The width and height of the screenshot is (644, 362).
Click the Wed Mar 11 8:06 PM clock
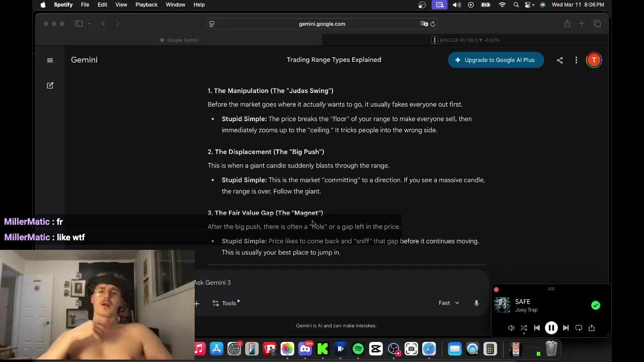click(x=578, y=5)
